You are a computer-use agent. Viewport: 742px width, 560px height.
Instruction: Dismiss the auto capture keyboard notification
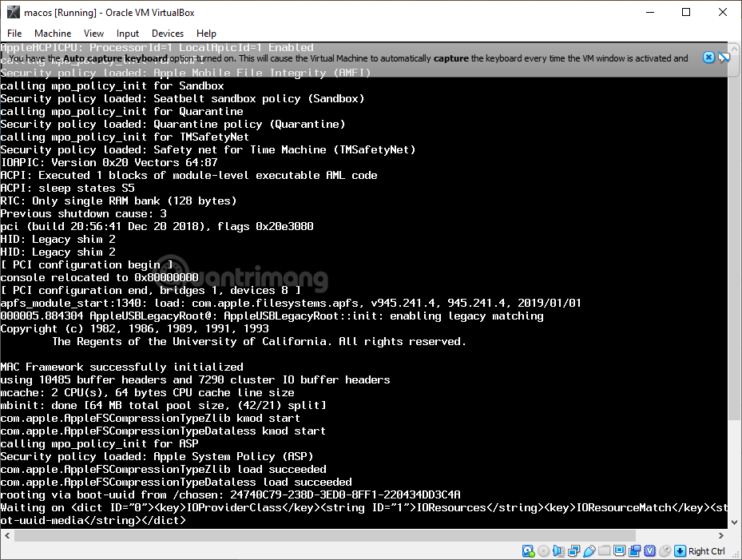coord(708,58)
